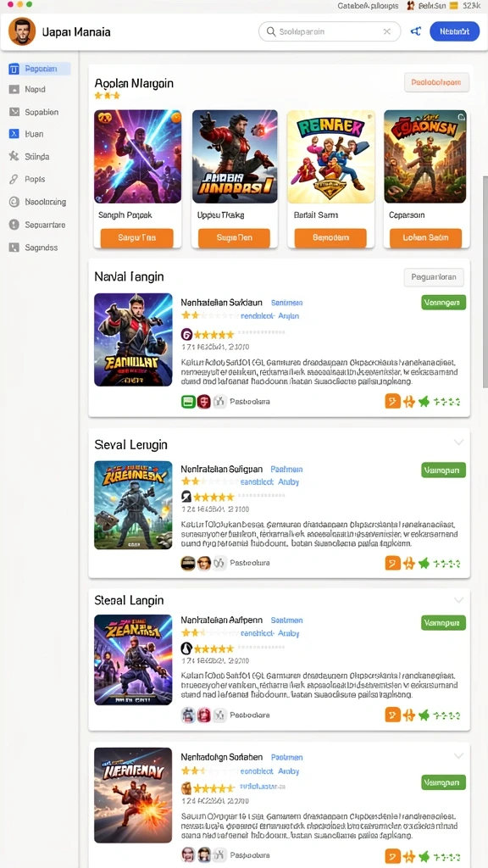Expand the Seval Lengin section chevron
Viewport: 488px width, 868px height.
click(458, 442)
